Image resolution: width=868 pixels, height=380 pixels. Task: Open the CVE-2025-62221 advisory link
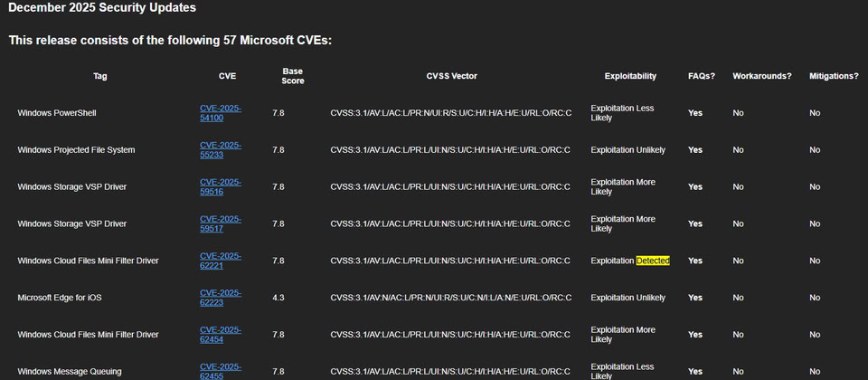coord(220,261)
